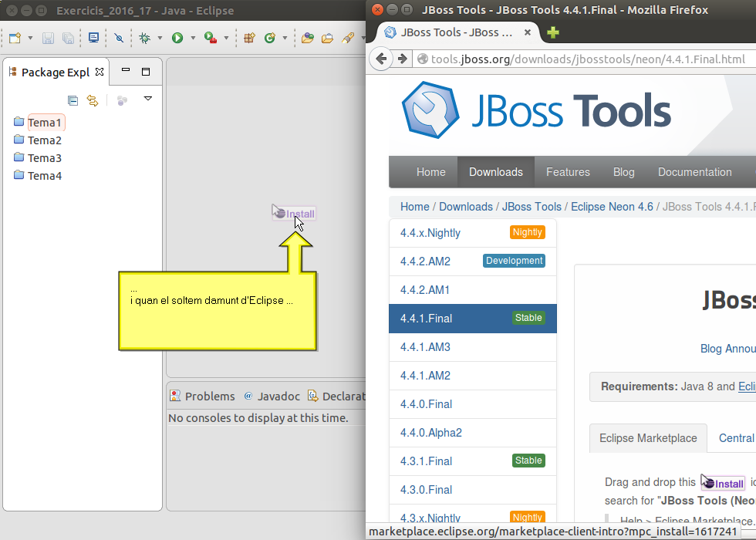Click the Debug bug icon
This screenshot has width=756, height=540.
[x=144, y=38]
